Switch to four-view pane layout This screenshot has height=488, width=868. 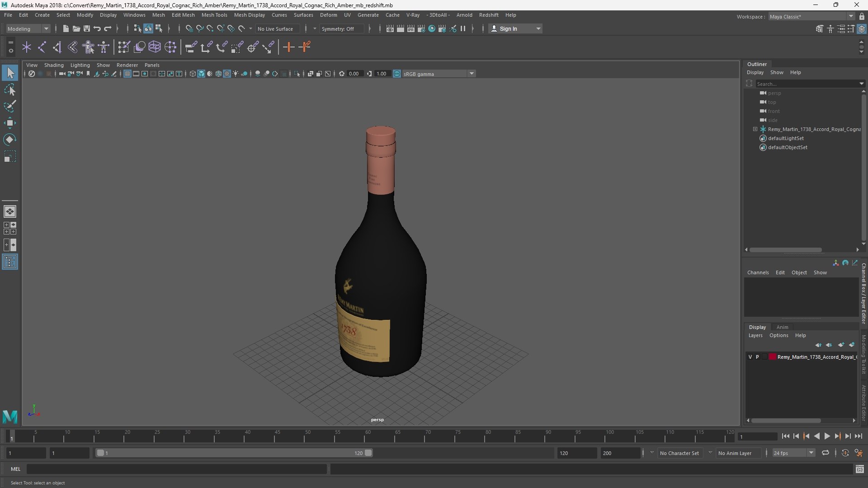10,228
